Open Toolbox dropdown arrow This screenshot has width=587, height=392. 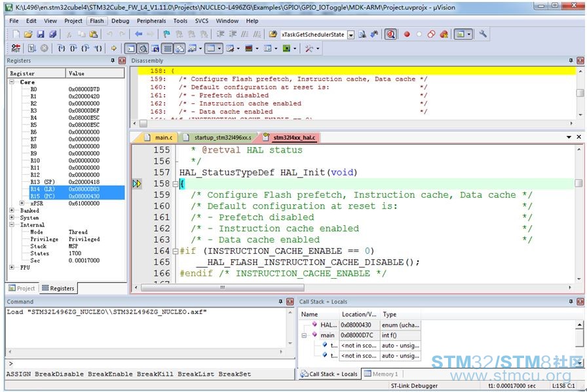(x=318, y=48)
